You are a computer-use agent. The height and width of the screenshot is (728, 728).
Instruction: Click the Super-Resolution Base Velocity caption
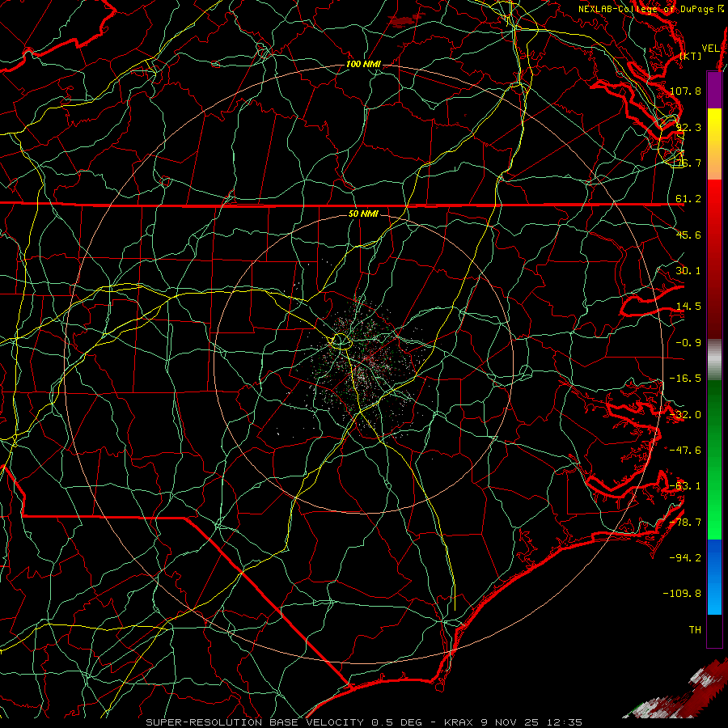363,722
